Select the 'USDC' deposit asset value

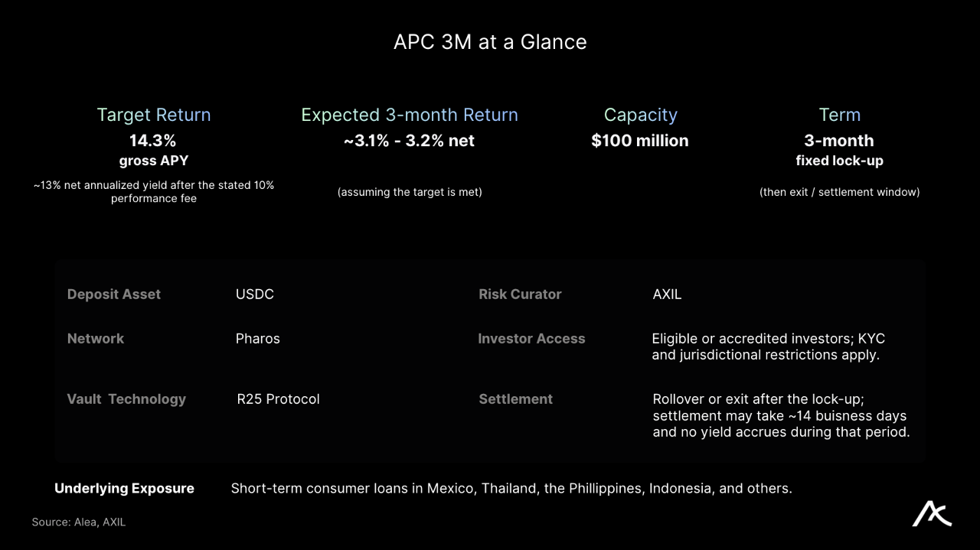255,295
